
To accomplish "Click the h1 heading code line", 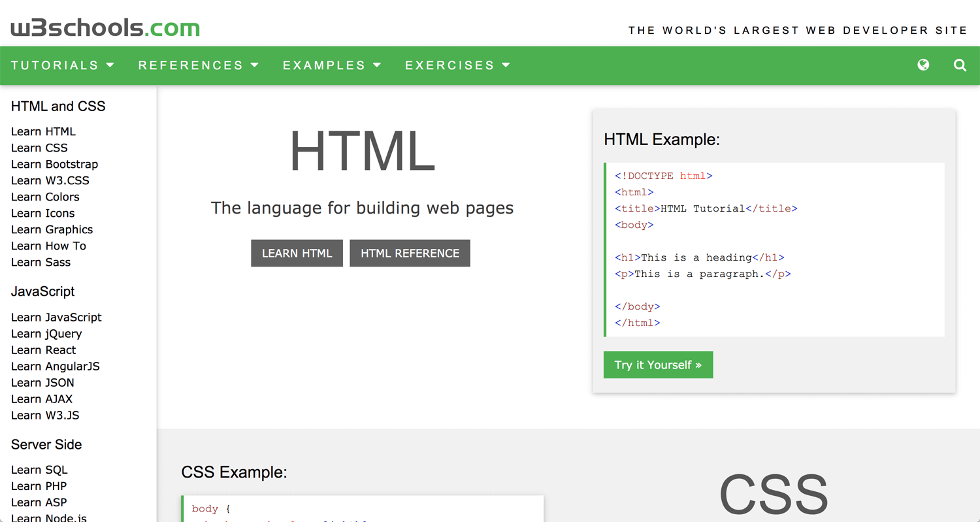I will (x=700, y=257).
